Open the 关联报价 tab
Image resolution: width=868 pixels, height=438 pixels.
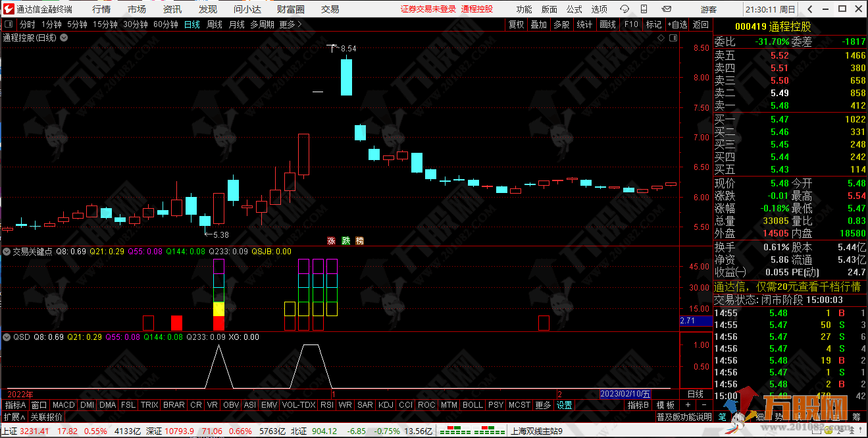coord(46,416)
